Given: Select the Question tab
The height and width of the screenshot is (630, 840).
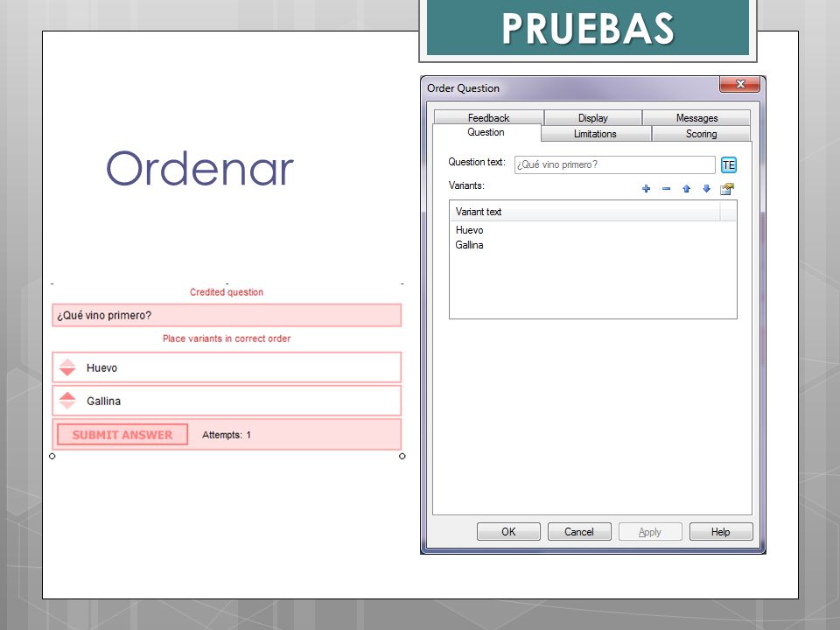Looking at the screenshot, I should coord(486,132).
